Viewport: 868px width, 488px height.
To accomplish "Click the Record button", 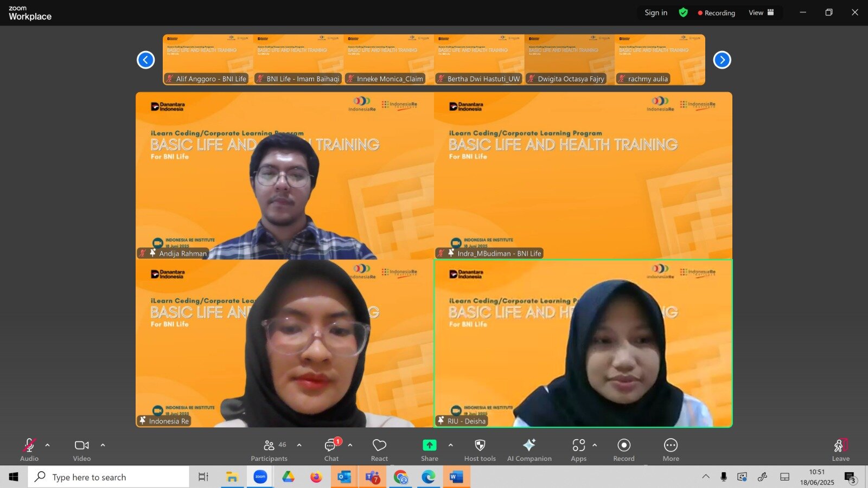I will pos(624,450).
